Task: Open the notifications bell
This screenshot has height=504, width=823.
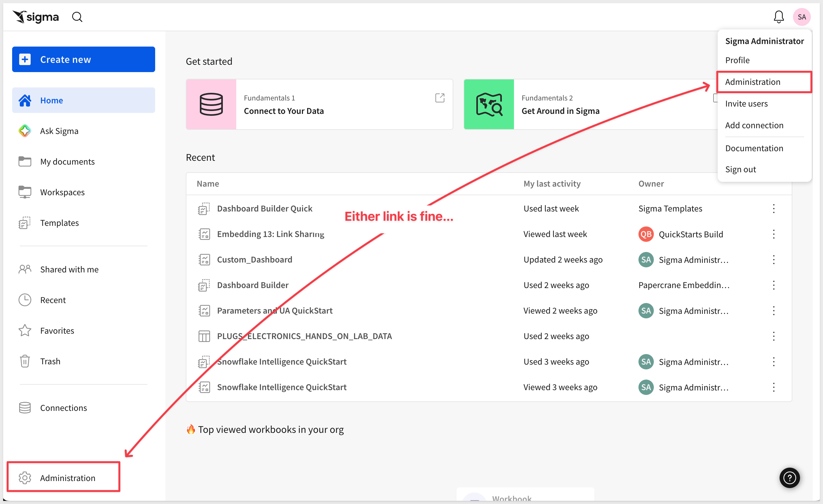Action: coord(778,17)
